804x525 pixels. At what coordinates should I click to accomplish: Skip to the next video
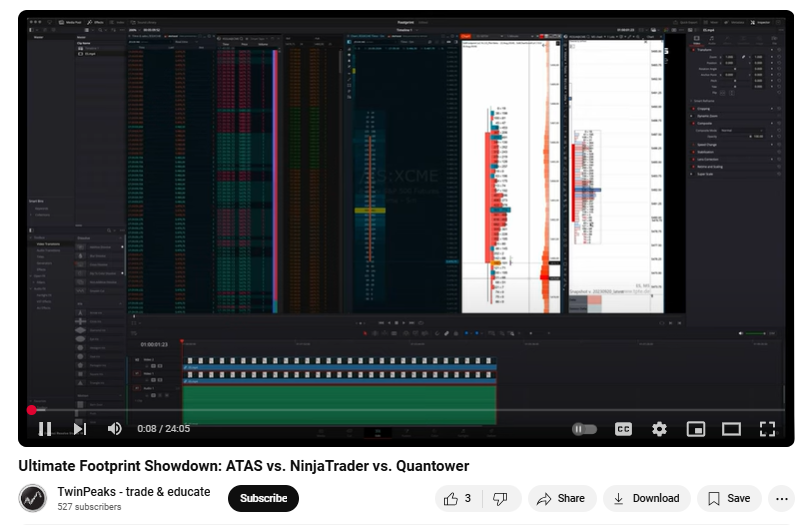pos(80,429)
